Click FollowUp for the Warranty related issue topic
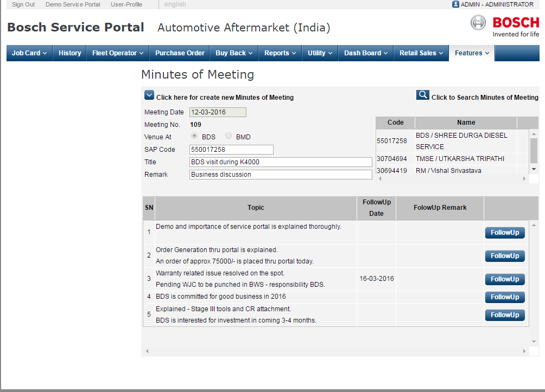The height and width of the screenshot is (392, 545). (x=505, y=279)
